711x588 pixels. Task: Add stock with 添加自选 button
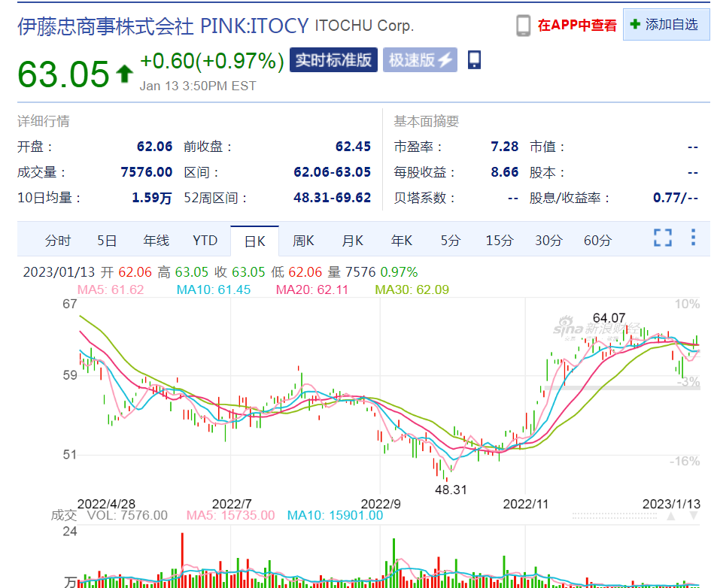point(666,25)
